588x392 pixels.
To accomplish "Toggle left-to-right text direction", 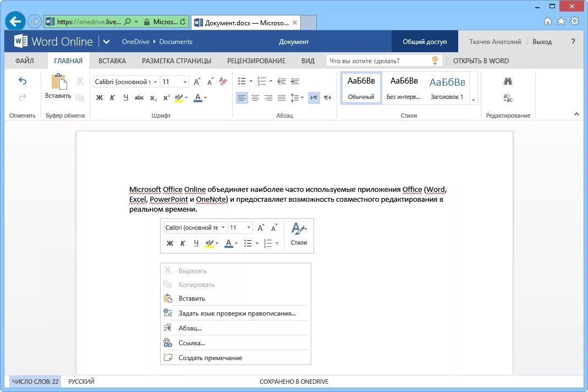I will tap(314, 98).
